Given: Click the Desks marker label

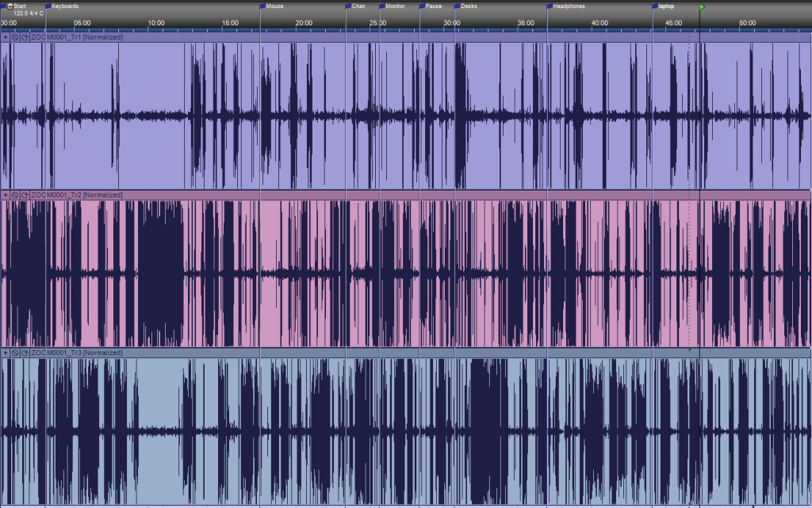Looking at the screenshot, I should click(x=470, y=6).
